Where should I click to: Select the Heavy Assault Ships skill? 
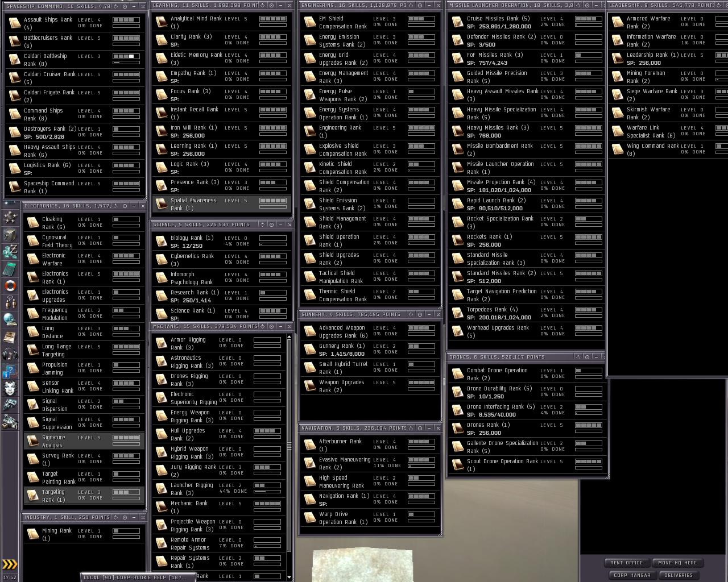click(75, 151)
